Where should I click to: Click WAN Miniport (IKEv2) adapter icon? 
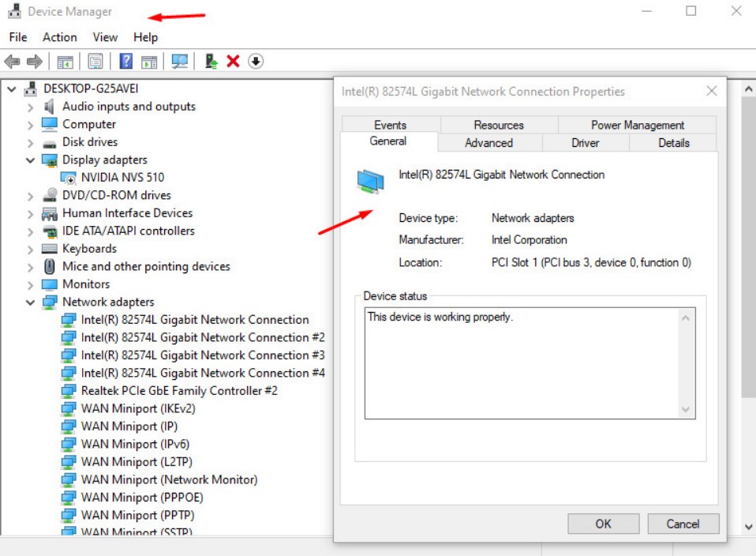(69, 409)
